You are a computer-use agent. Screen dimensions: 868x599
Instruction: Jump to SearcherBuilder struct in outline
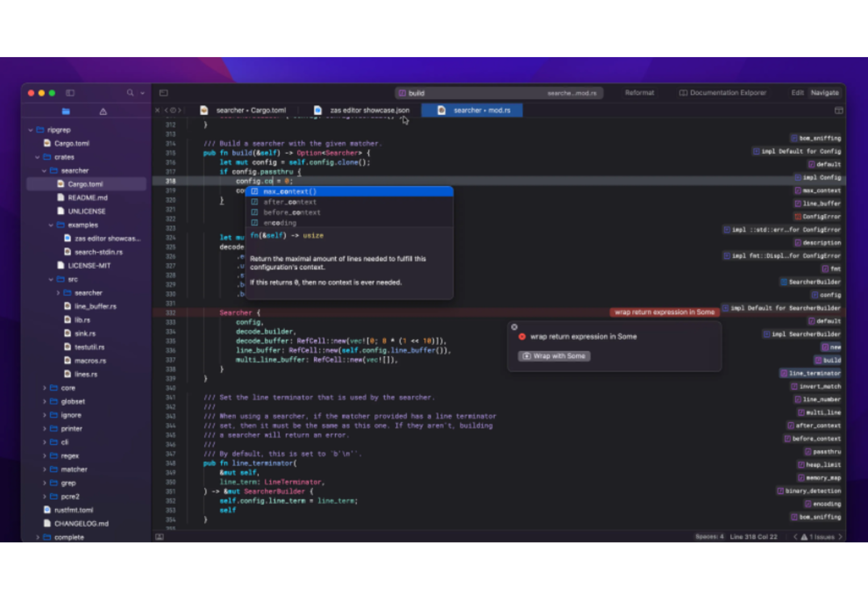point(810,282)
